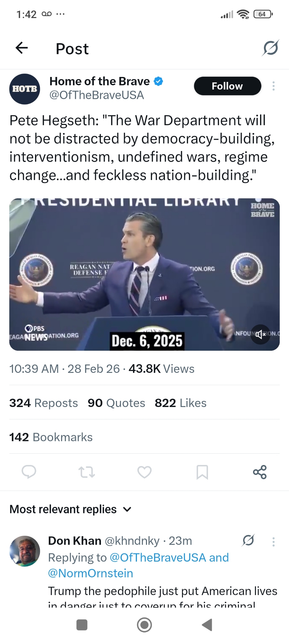Image resolution: width=289 pixels, height=644 pixels.
Task: Open Don Khan's profile picture
Action: point(25,551)
